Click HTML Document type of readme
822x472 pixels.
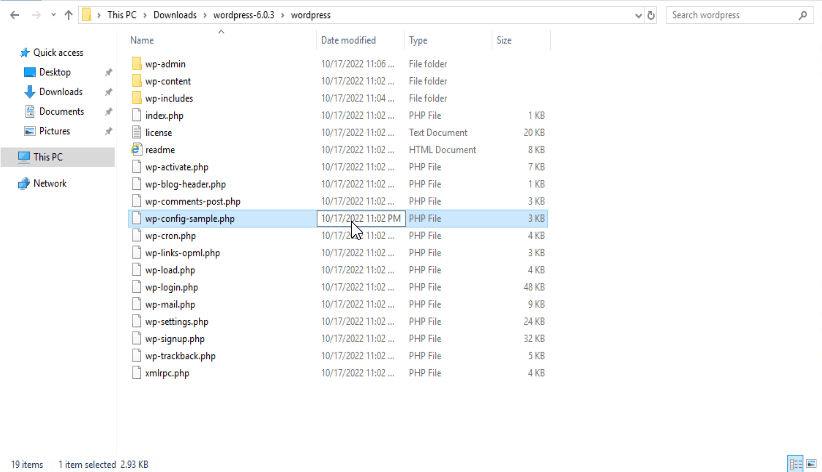442,150
